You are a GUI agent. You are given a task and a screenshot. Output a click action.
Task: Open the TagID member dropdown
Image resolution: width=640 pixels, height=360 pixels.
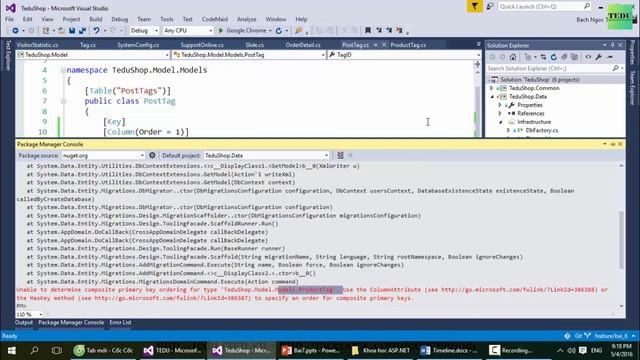pyautogui.click(x=478, y=55)
